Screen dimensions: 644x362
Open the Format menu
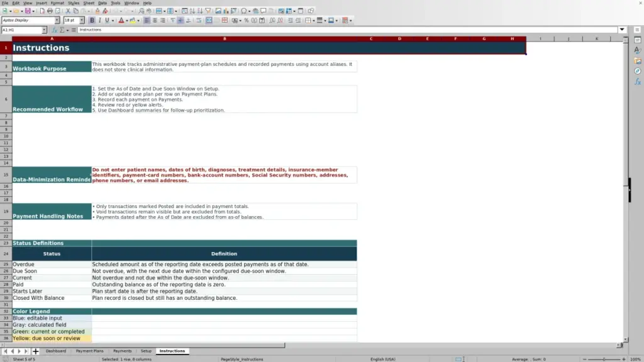[x=57, y=3]
